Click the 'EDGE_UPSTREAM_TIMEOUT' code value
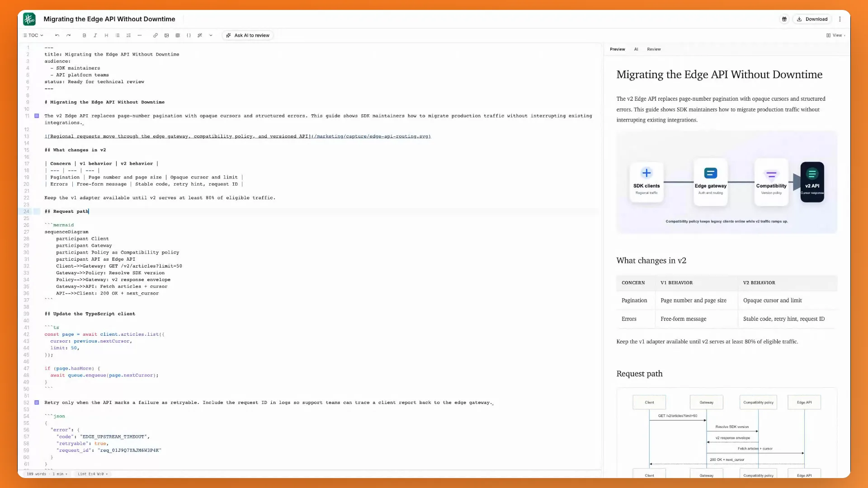The width and height of the screenshot is (868, 488). 113,437
